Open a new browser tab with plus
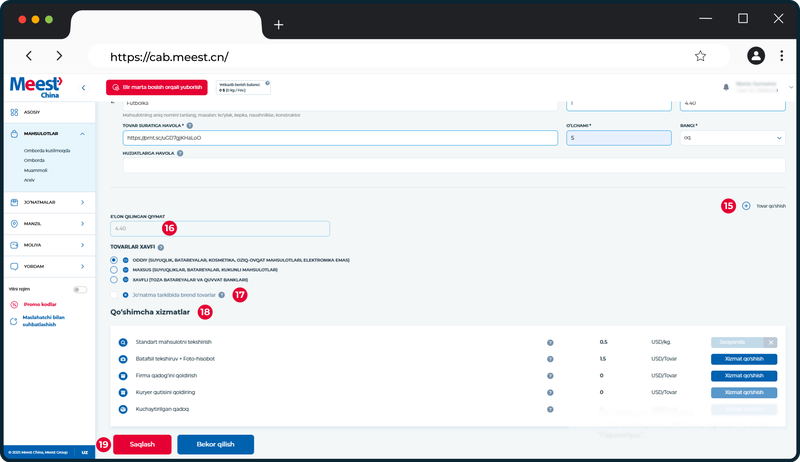This screenshot has height=462, width=800. click(279, 24)
